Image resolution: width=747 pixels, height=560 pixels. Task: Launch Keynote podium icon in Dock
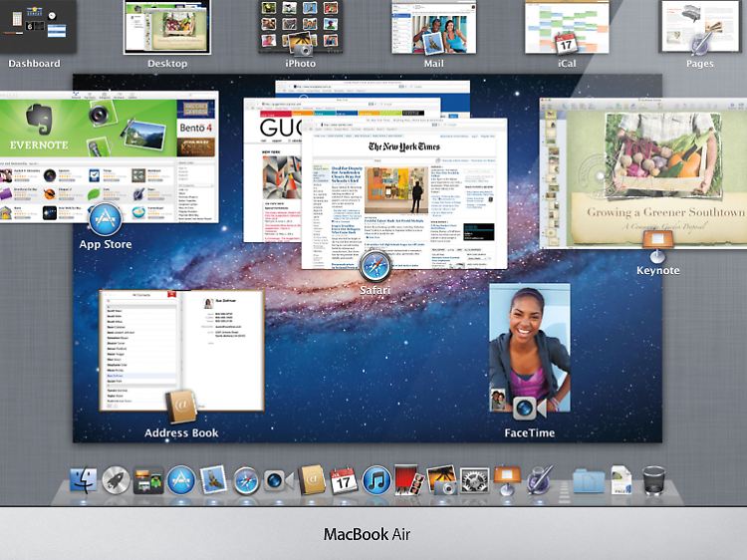tap(507, 480)
